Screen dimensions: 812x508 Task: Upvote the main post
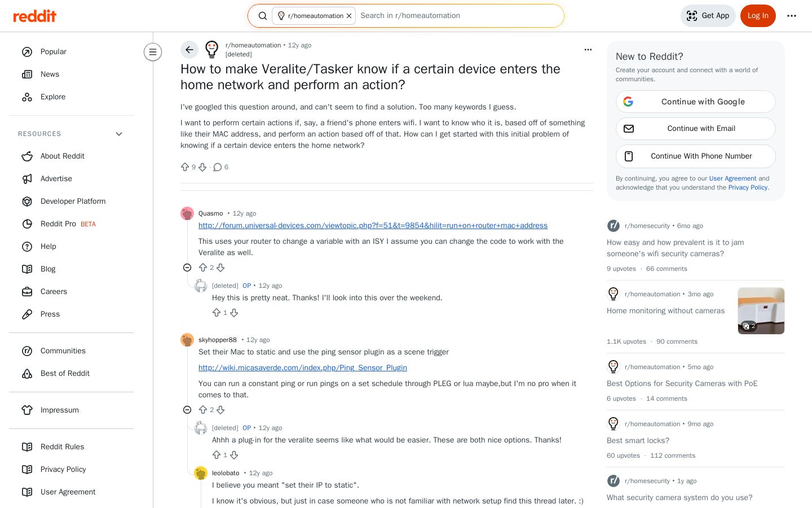pyautogui.click(x=185, y=167)
